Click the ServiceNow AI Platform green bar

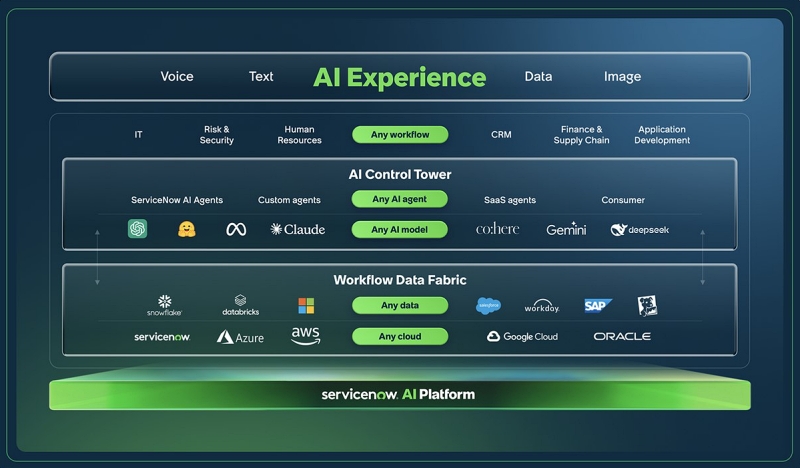pyautogui.click(x=400, y=394)
